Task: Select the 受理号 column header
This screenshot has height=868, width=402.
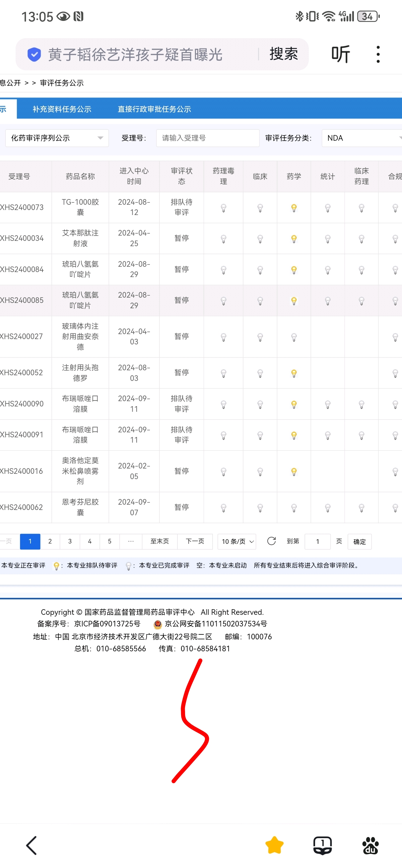Action: coord(19,177)
